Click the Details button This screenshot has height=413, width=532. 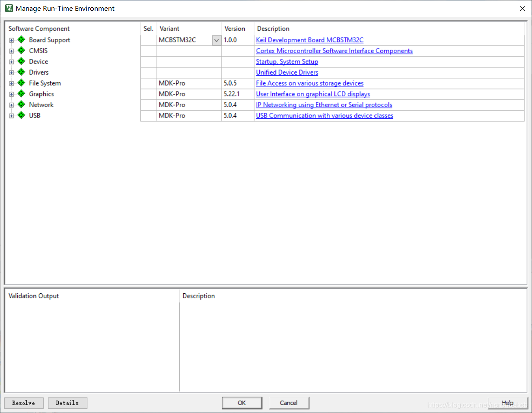click(x=67, y=403)
